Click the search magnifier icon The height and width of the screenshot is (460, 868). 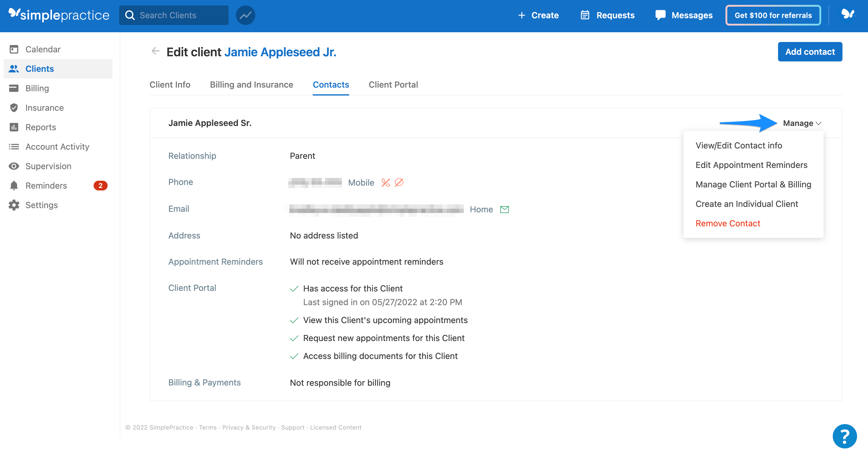130,15
